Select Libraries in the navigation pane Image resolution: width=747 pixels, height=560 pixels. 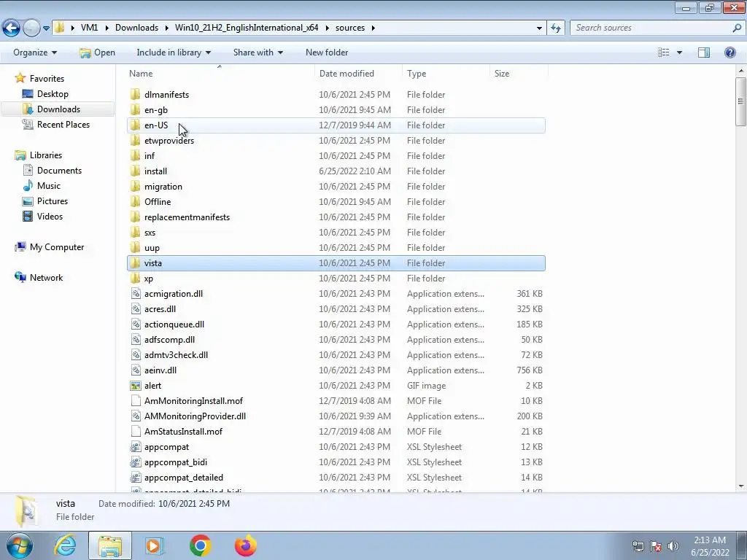coord(46,155)
